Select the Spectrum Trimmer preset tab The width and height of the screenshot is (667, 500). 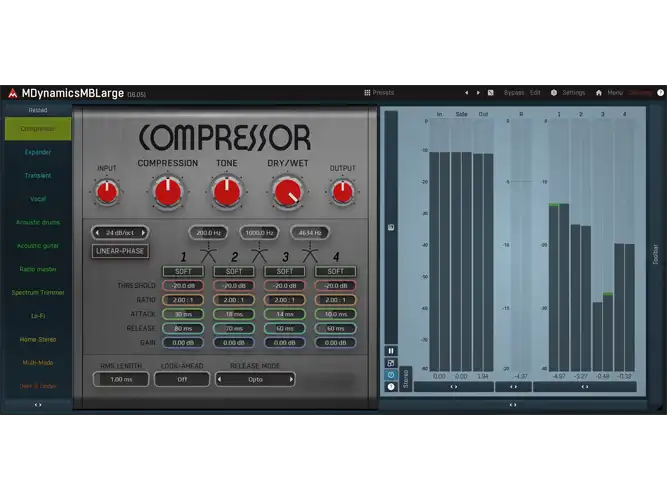point(38,292)
